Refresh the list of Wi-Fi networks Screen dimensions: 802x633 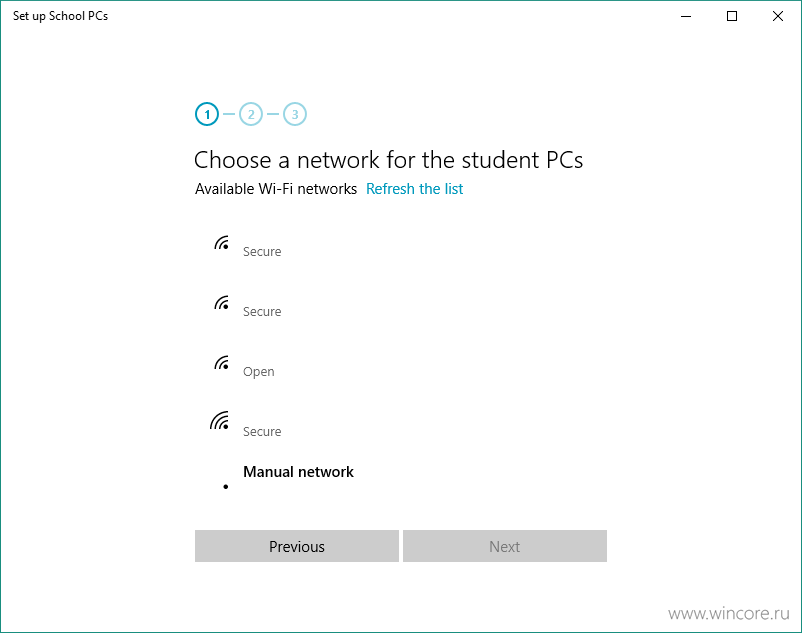414,189
